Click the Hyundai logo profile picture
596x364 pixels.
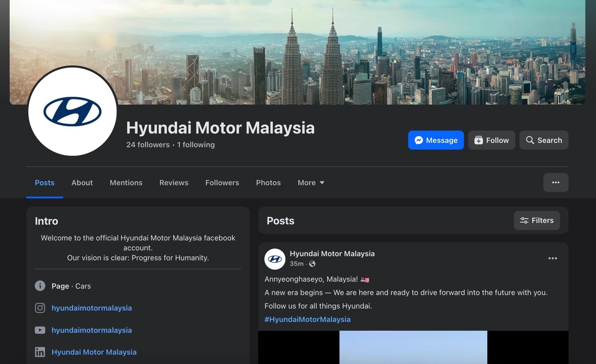pos(72,111)
